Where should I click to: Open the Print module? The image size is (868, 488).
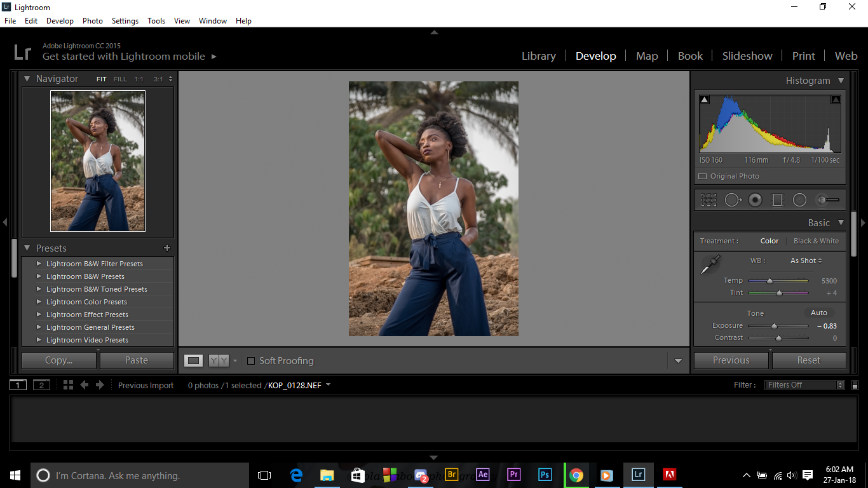click(x=804, y=56)
